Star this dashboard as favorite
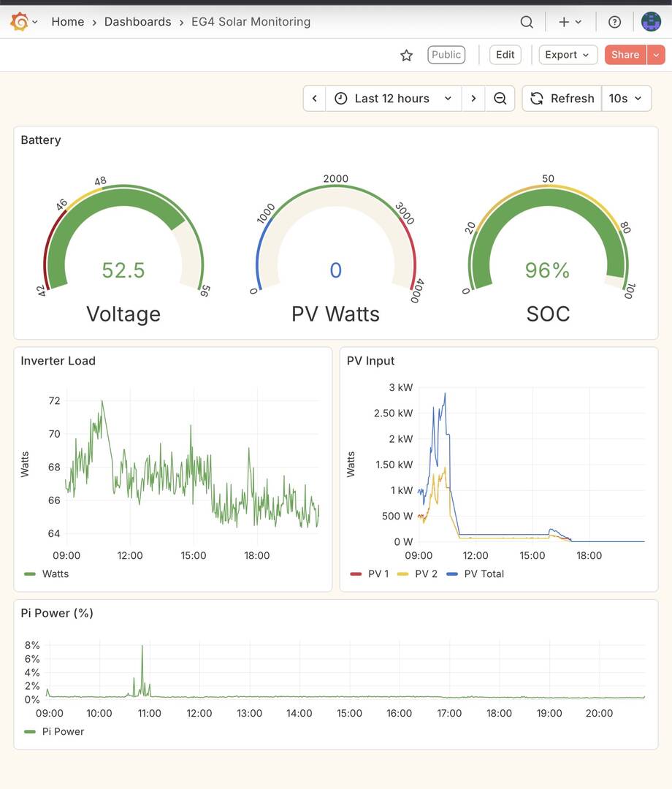This screenshot has height=789, width=672. (407, 55)
